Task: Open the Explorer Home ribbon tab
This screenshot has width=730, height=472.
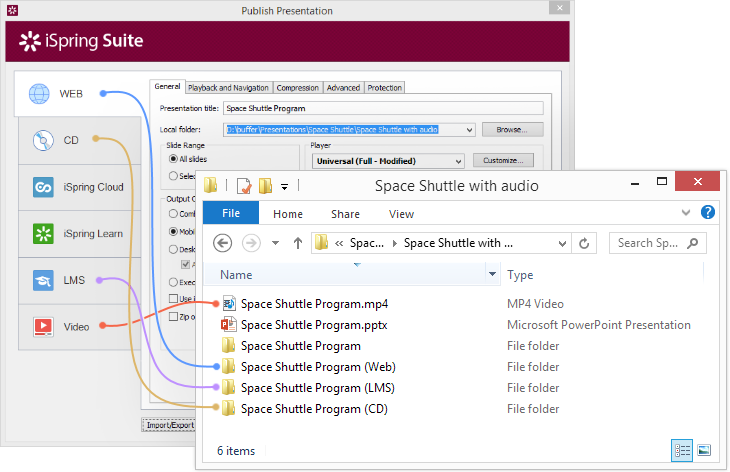Action: tap(288, 214)
